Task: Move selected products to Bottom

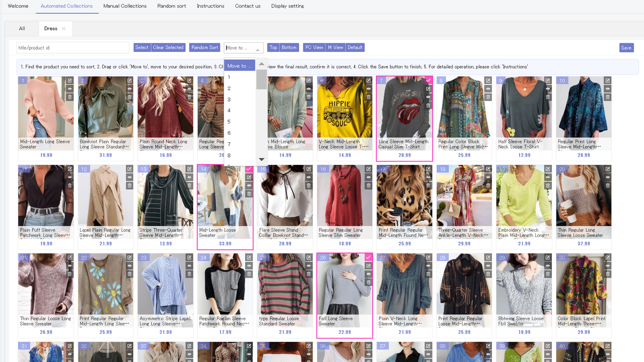Action: pos(289,47)
